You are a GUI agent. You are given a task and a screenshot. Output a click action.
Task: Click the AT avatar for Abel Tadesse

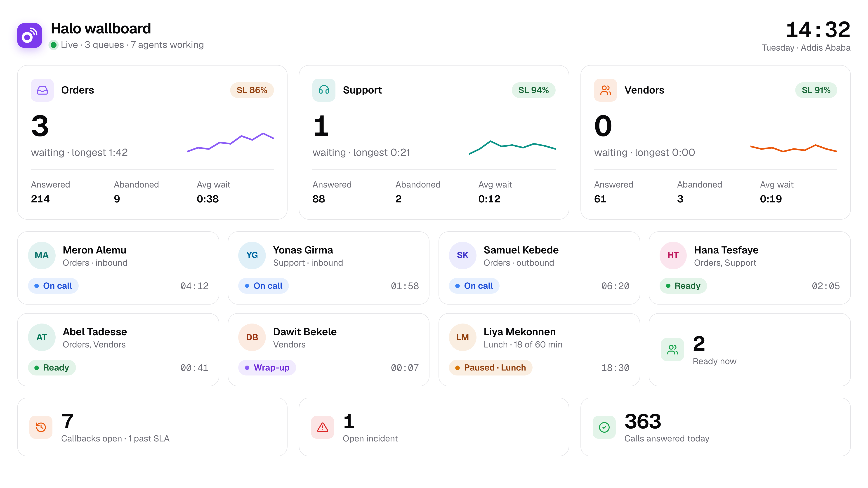pyautogui.click(x=42, y=337)
